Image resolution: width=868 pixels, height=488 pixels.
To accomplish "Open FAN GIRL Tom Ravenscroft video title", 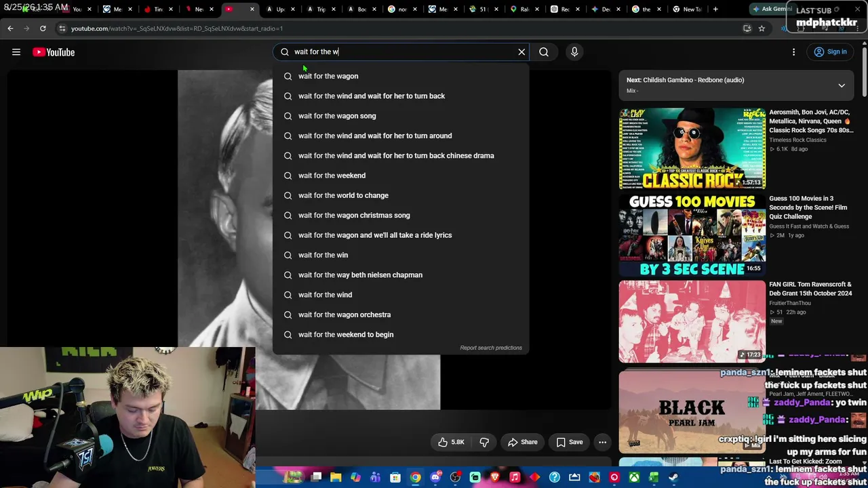I will (x=810, y=289).
